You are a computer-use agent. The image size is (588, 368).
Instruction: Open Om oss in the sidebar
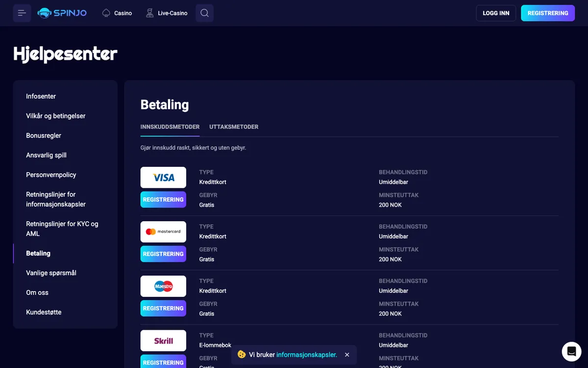tap(37, 292)
